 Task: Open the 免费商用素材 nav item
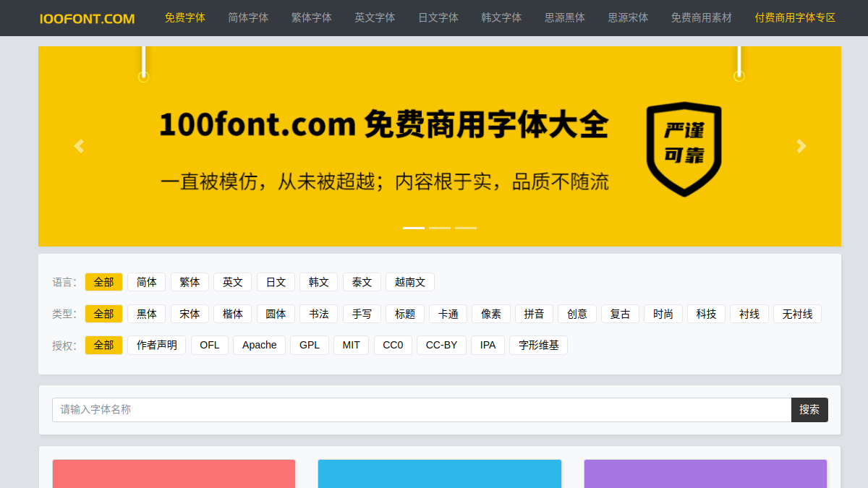[x=702, y=17]
